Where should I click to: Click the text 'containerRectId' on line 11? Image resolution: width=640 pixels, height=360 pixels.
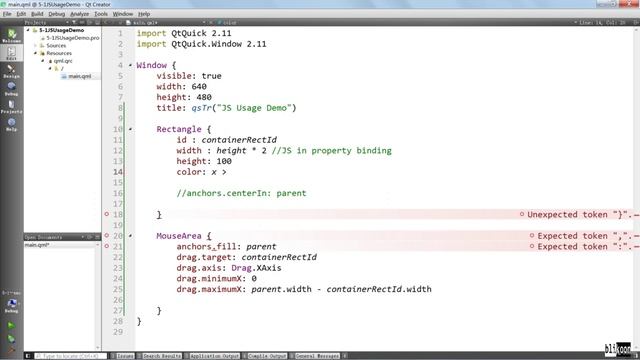(239, 140)
